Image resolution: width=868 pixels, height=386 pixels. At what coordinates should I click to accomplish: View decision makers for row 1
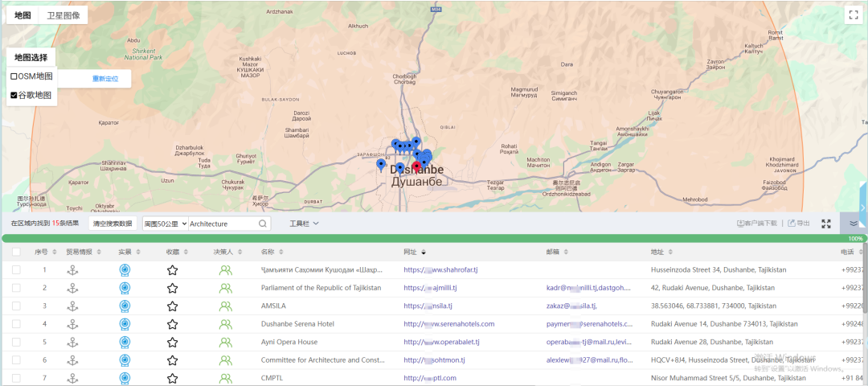point(225,270)
